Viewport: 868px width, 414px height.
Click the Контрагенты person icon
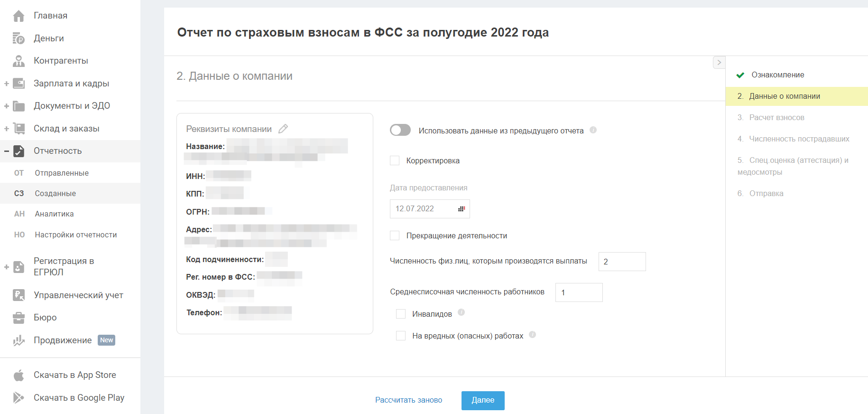[18, 61]
